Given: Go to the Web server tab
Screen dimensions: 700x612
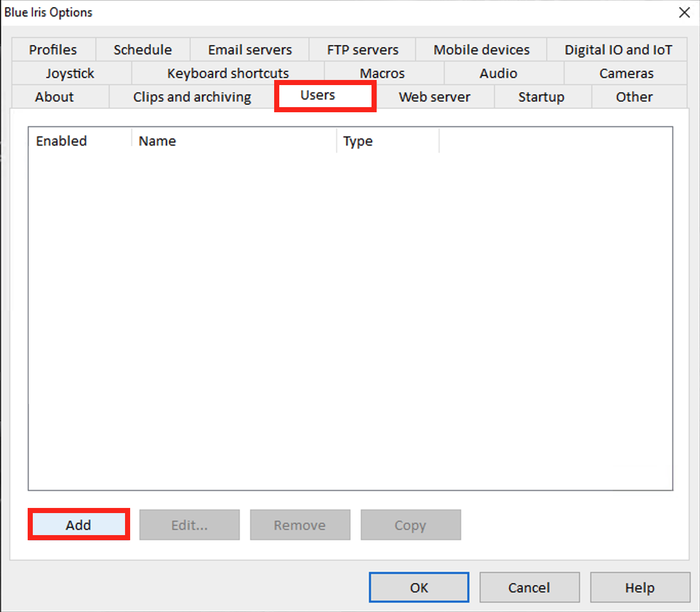Looking at the screenshot, I should 435,97.
